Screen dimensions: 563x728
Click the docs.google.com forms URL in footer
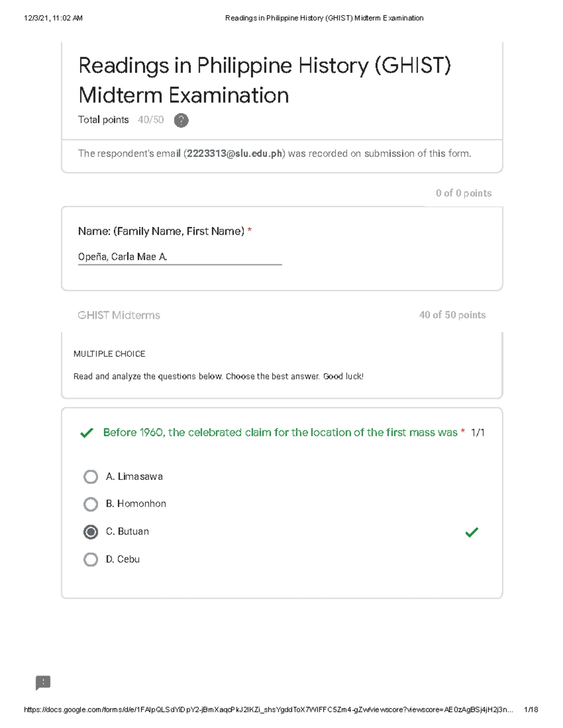pyautogui.click(x=268, y=710)
